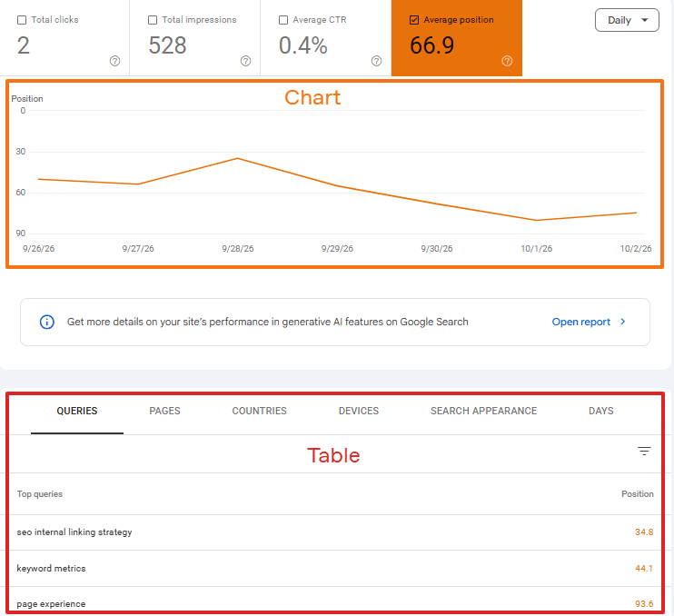Click position value 44.1
The image size is (674, 616).
pos(644,568)
